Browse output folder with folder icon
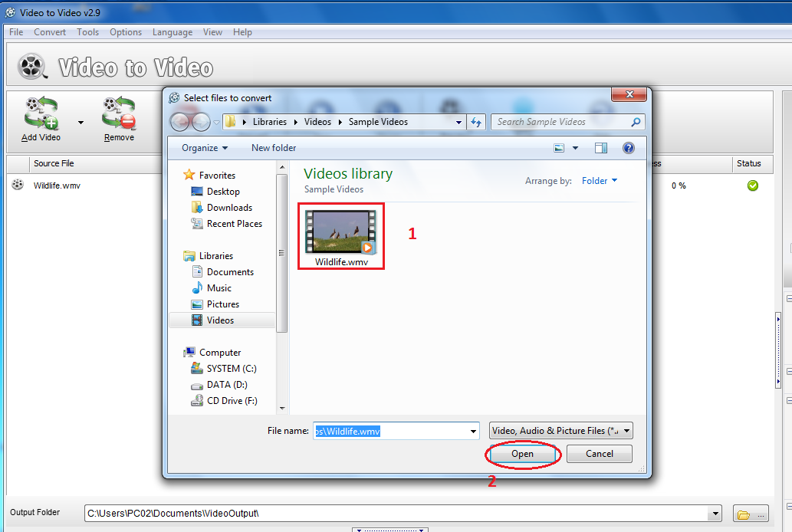The height and width of the screenshot is (532, 792). (x=749, y=514)
